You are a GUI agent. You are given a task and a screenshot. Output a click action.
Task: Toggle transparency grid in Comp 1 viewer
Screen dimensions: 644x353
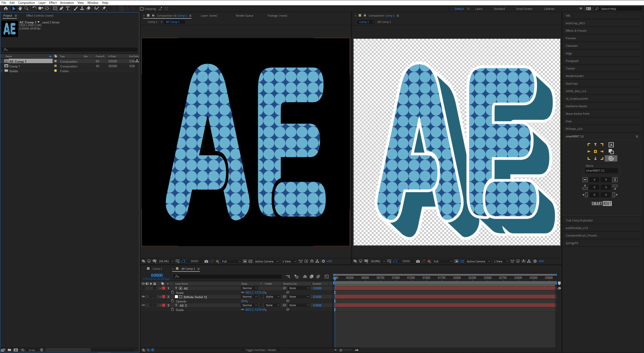coord(462,261)
